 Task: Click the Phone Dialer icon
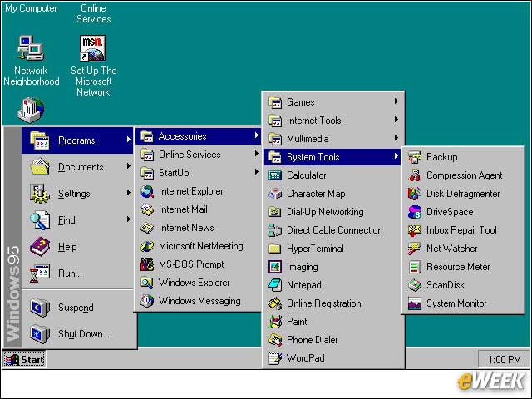pyautogui.click(x=275, y=340)
